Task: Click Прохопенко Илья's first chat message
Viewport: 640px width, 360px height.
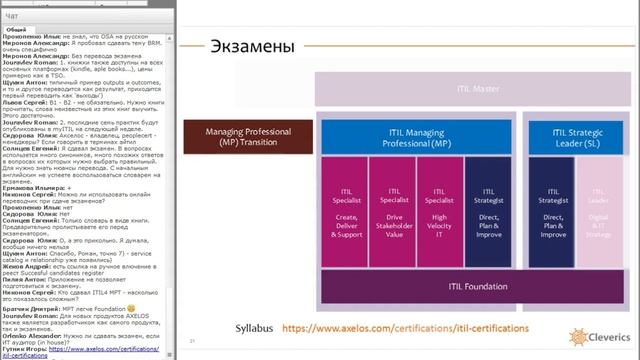Action: tap(75, 36)
